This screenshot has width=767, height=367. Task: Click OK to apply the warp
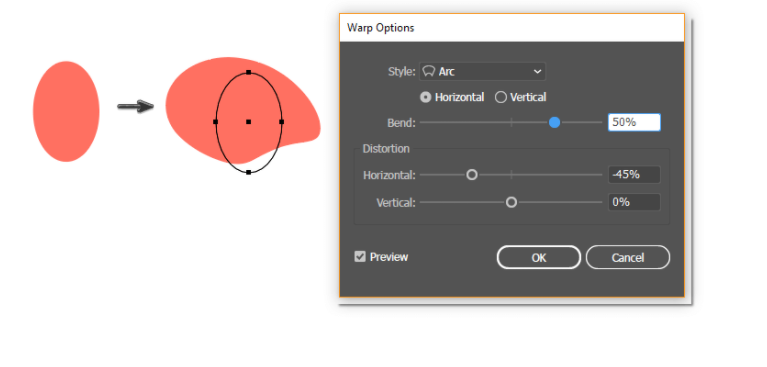coord(539,257)
